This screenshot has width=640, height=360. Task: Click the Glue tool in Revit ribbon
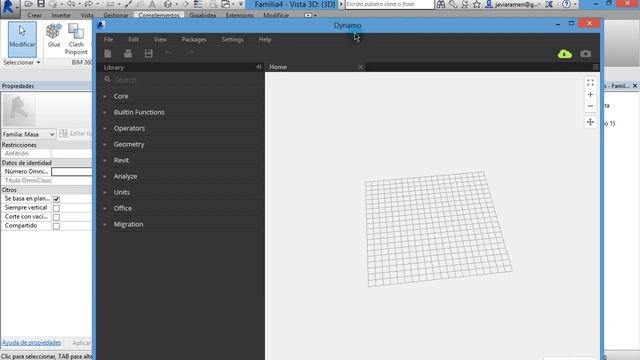[x=54, y=36]
